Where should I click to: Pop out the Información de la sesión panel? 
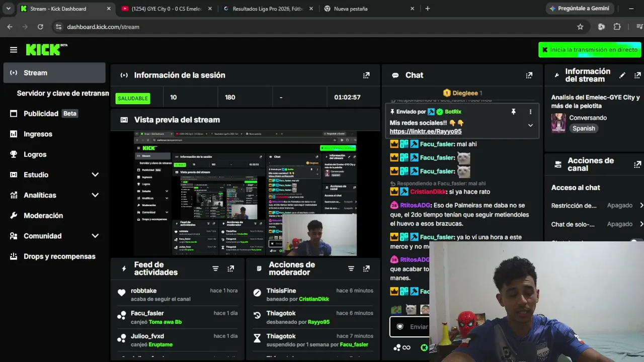[366, 75]
